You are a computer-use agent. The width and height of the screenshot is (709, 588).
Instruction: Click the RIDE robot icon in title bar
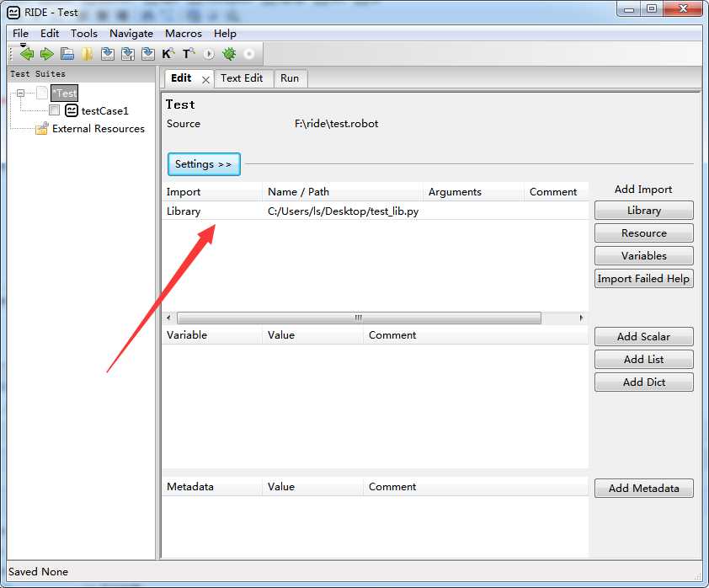pos(13,13)
